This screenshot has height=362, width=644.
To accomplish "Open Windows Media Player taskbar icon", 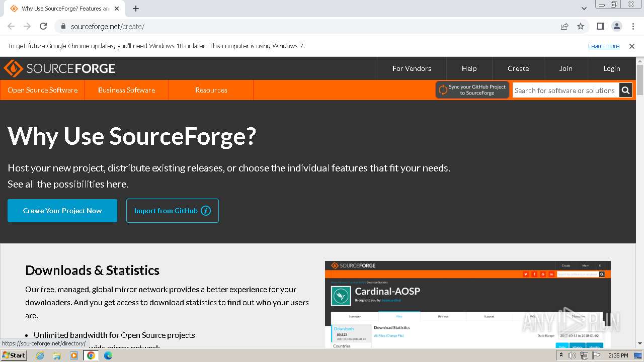I will pos(74,355).
